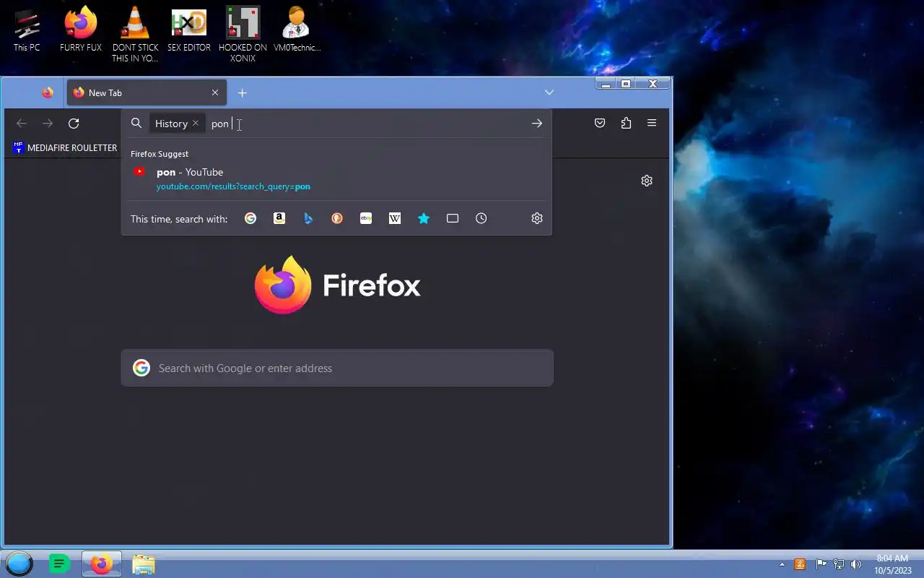The height and width of the screenshot is (578, 924).
Task: Search with DuckDuckGo one-off icon
Action: [337, 218]
